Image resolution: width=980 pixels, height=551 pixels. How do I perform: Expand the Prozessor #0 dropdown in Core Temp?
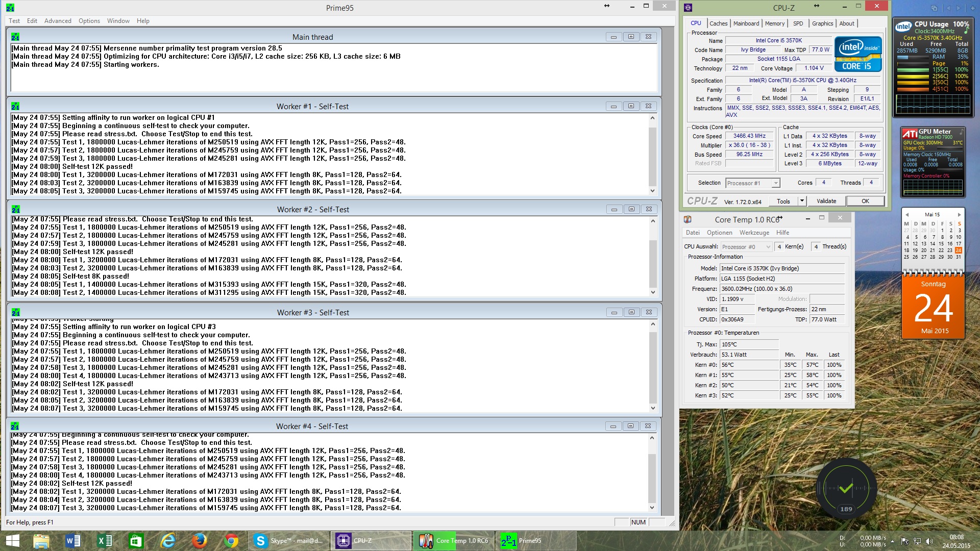768,247
